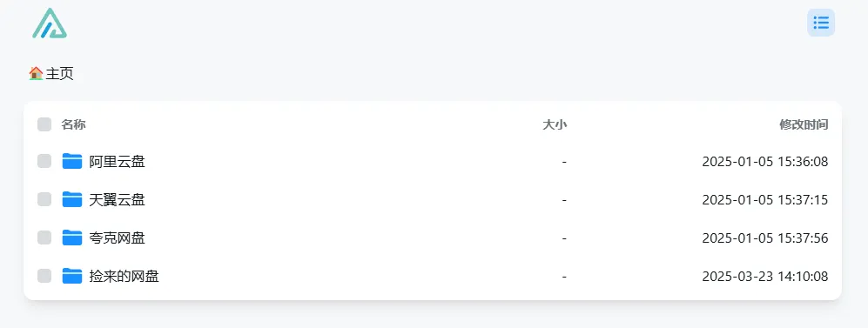Click the blue folder icon for 天翼云盘
The height and width of the screenshot is (328, 868).
(x=72, y=199)
